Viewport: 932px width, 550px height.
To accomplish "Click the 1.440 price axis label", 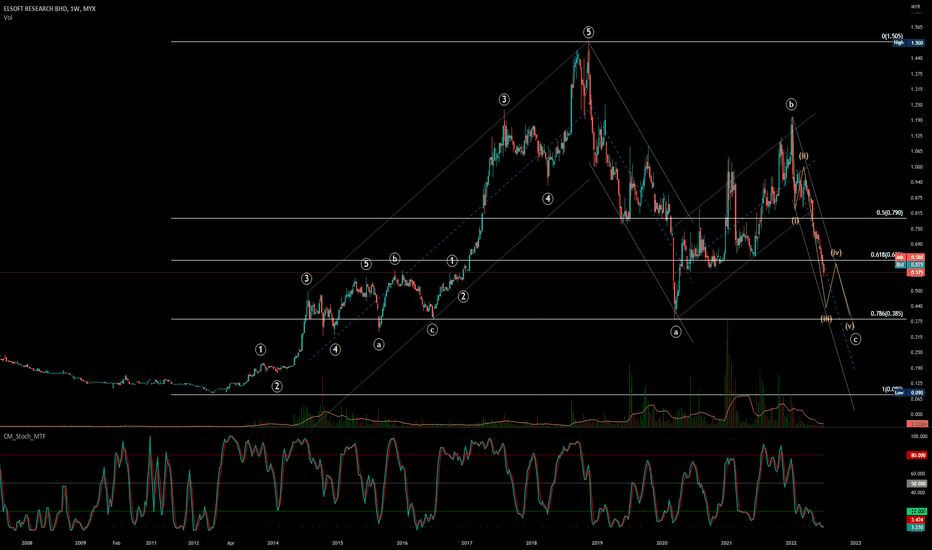I will click(x=917, y=58).
